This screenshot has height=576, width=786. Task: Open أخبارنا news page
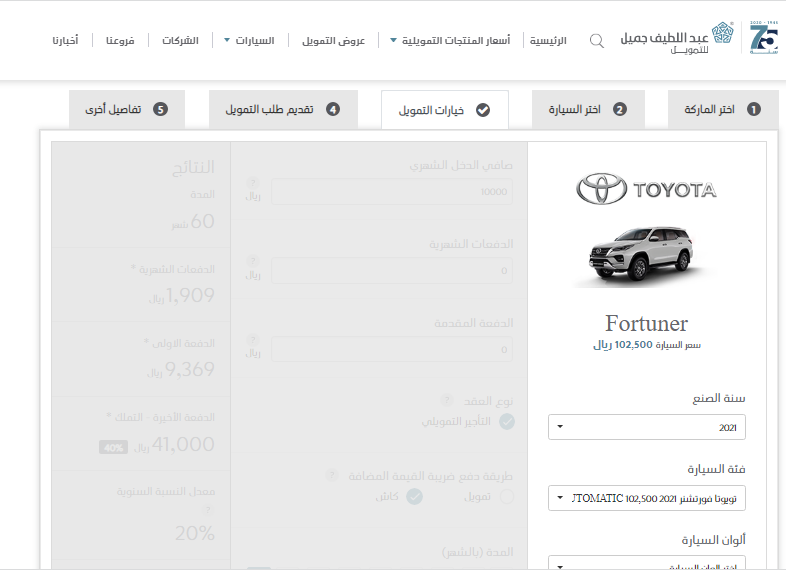66,41
